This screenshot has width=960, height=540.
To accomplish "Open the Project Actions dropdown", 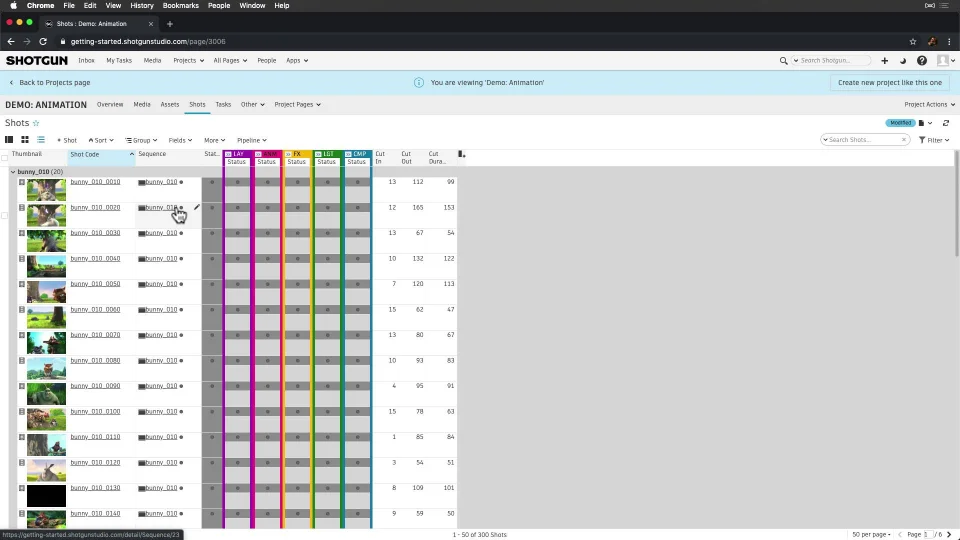I will point(929,105).
